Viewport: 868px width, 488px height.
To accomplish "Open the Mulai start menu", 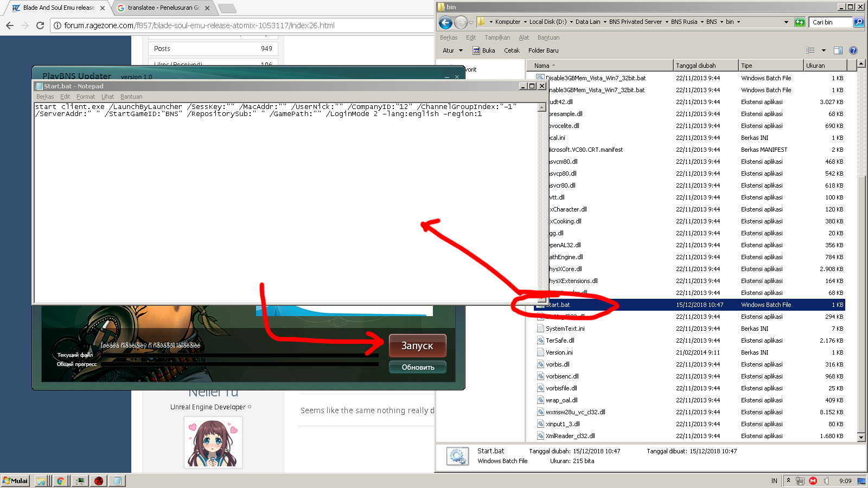I will coord(15,481).
